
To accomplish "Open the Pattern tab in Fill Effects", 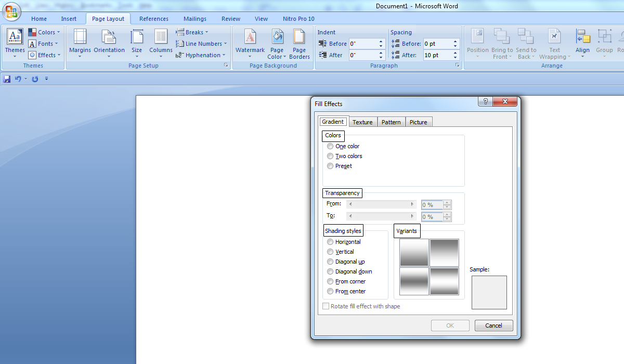I will 391,122.
